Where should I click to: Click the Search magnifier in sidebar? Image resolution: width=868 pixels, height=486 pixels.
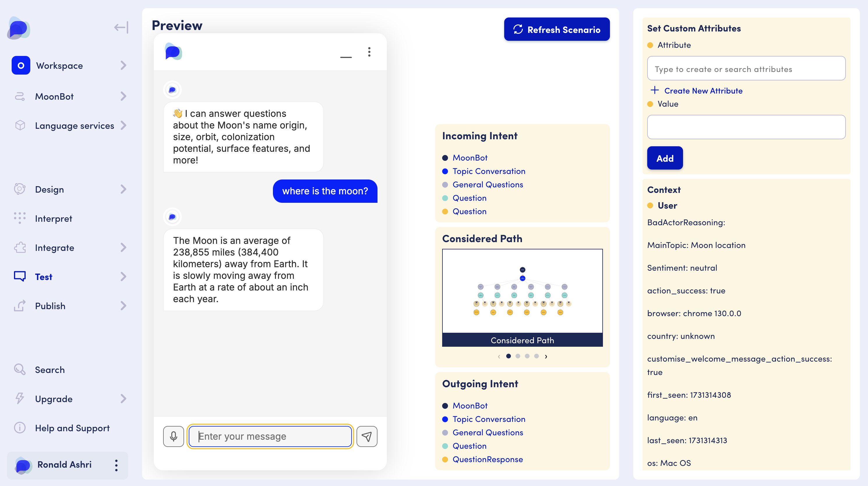pyautogui.click(x=20, y=369)
